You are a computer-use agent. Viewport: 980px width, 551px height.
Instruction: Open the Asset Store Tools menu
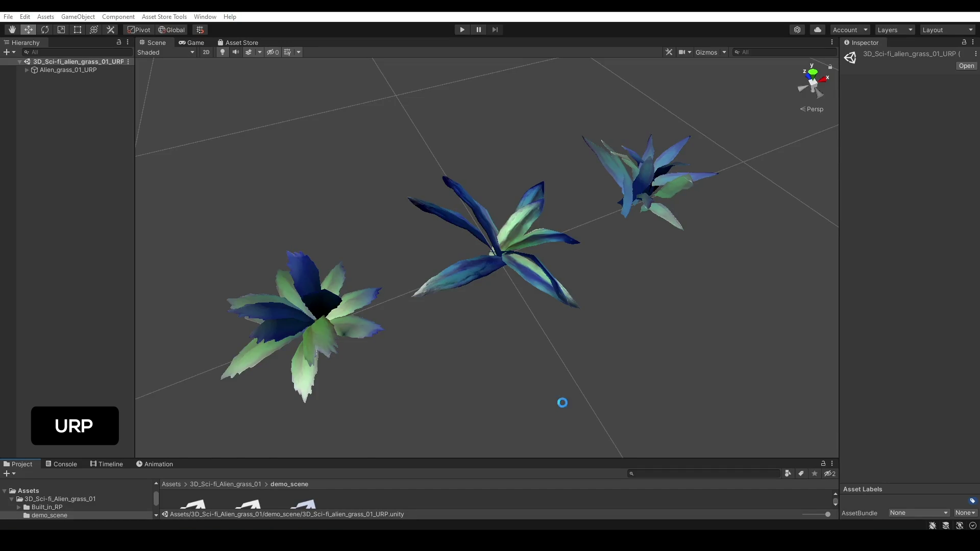(164, 16)
